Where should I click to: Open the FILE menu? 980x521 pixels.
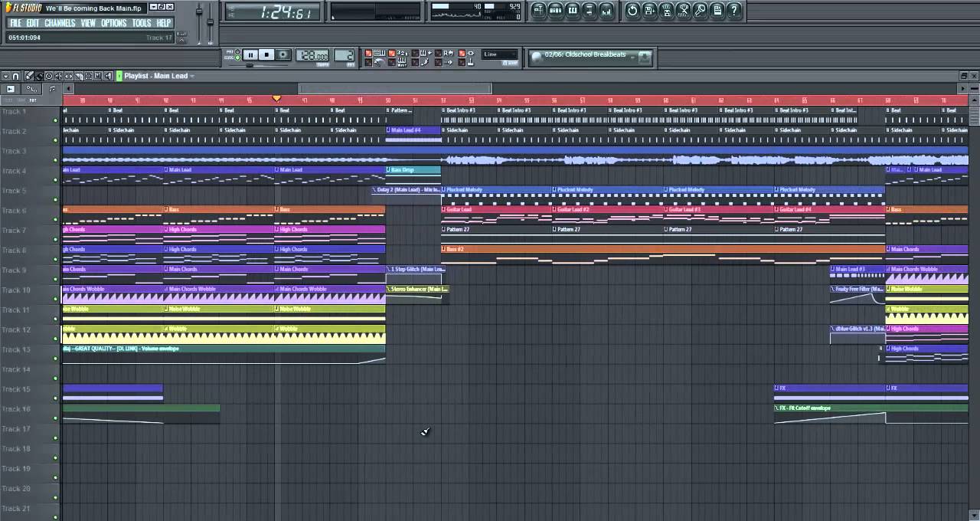[x=15, y=23]
